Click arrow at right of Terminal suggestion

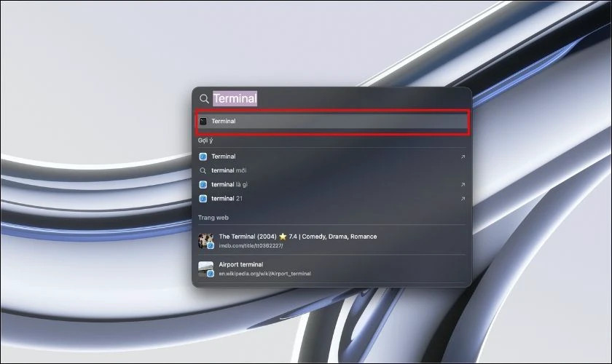(463, 157)
